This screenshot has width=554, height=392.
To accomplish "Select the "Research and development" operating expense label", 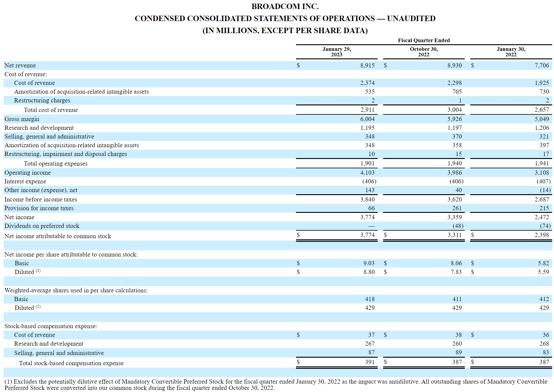I will pos(39,128).
